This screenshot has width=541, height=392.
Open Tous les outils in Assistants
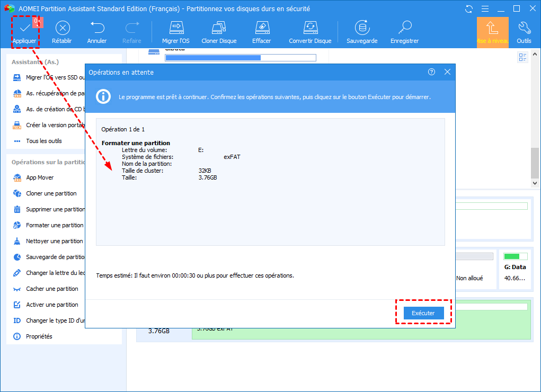pyautogui.click(x=44, y=141)
